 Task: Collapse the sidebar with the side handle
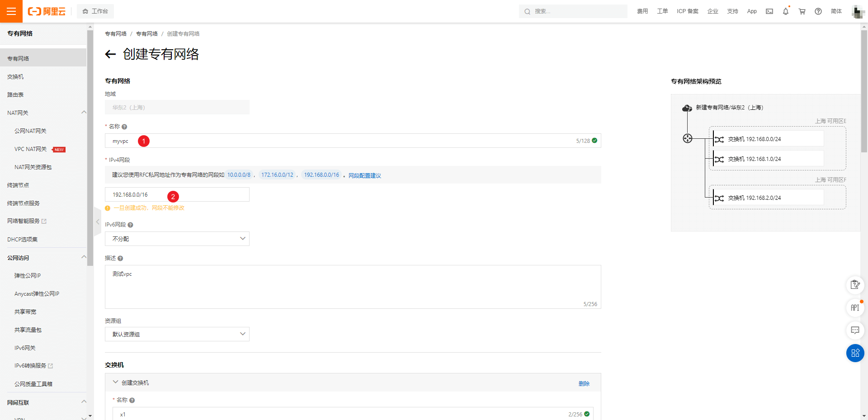[x=98, y=222]
